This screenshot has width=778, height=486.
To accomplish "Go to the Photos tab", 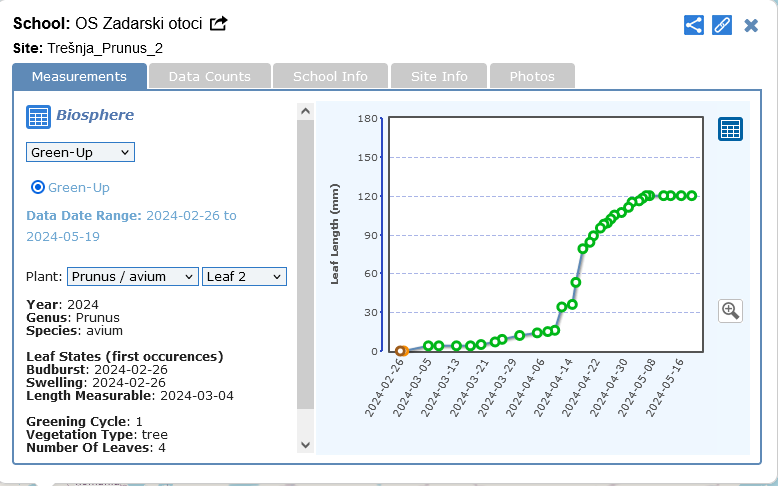I will 532,76.
